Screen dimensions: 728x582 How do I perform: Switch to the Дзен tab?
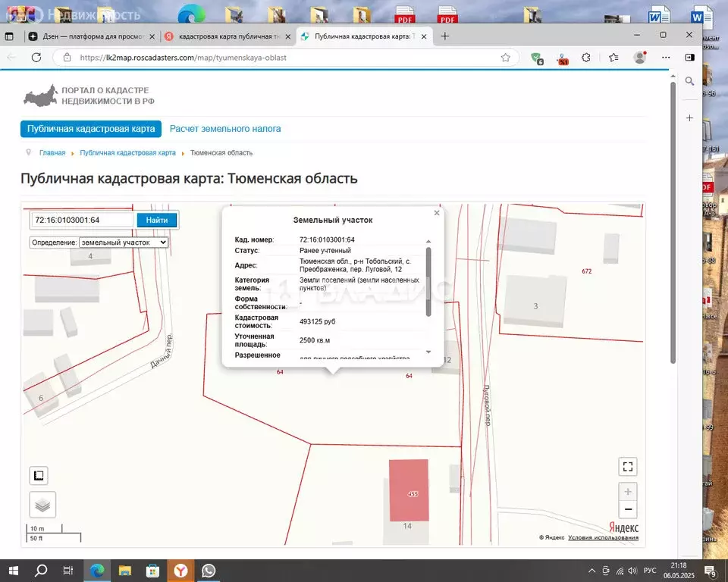pyautogui.click(x=92, y=36)
